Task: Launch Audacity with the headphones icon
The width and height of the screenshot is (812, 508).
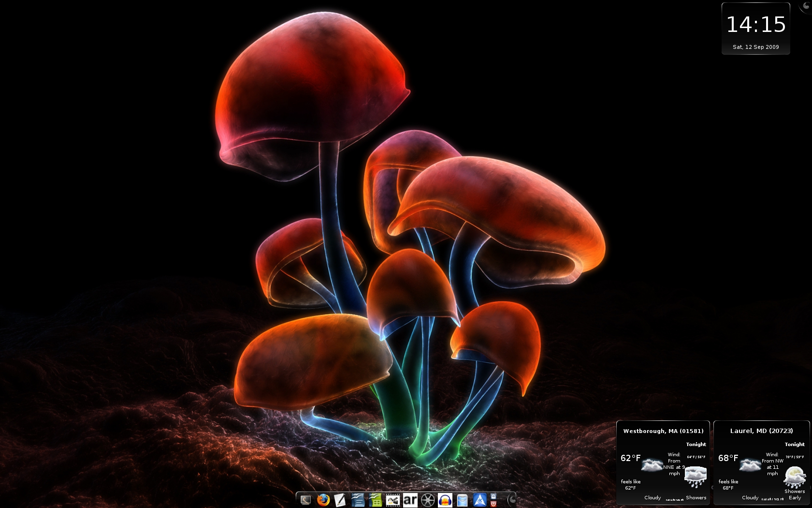Action: 445,501
